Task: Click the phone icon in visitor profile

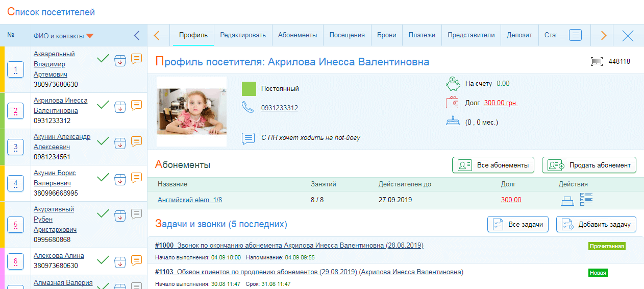Action: tap(247, 108)
